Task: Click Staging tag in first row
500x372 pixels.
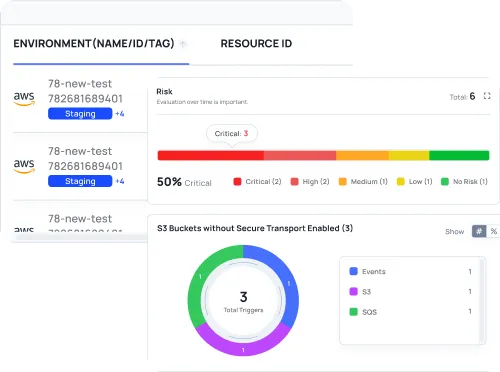Action: pos(80,114)
